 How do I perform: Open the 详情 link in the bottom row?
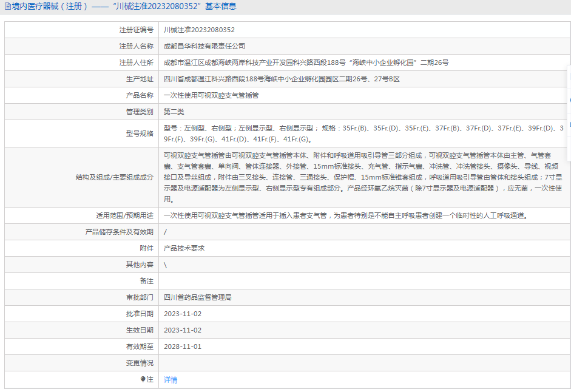[171, 380]
